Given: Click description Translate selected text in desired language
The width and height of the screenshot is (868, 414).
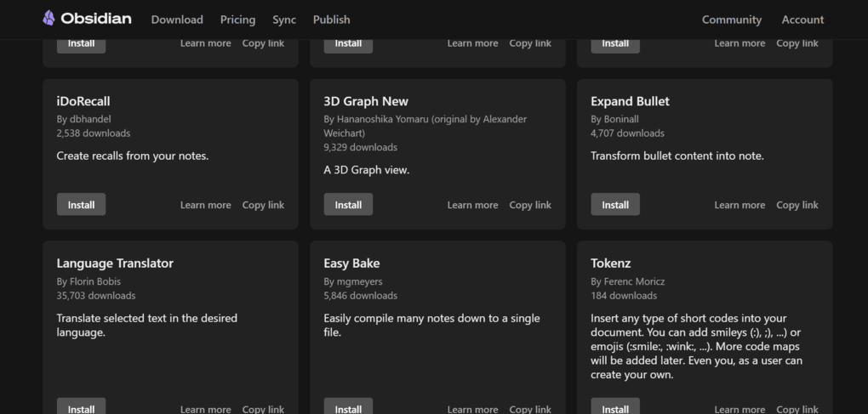Looking at the screenshot, I should click(146, 326).
